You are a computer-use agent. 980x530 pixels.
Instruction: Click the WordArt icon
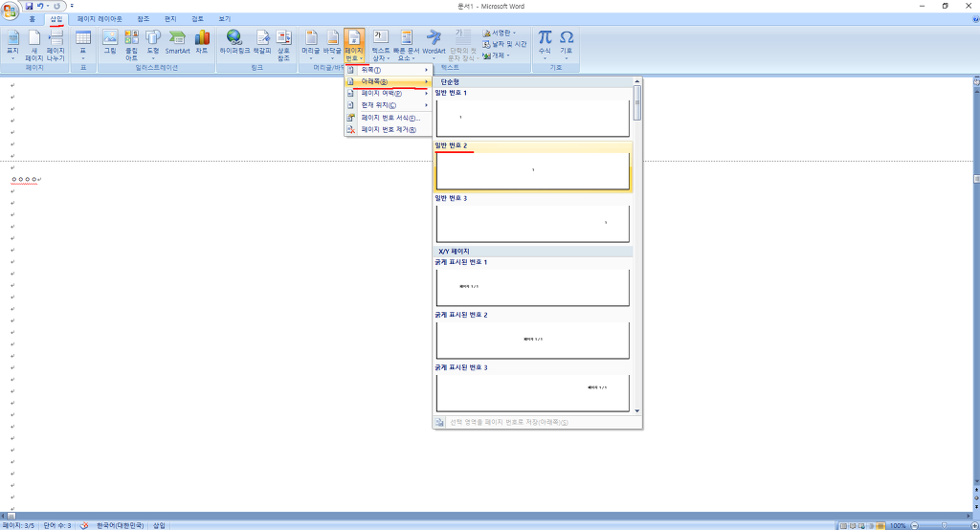tap(434, 43)
